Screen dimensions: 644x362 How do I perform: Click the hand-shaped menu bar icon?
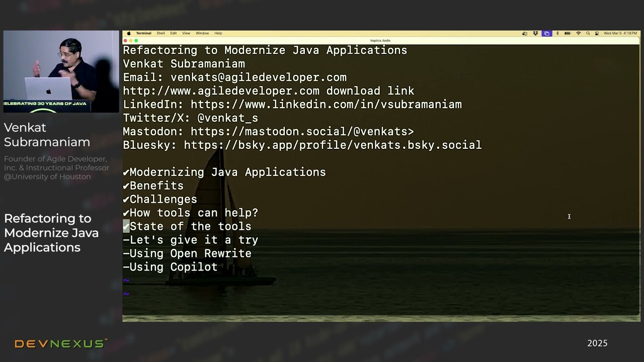(x=525, y=33)
